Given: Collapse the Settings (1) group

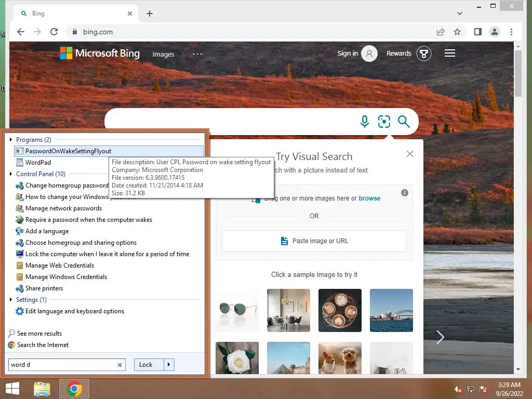Looking at the screenshot, I should click(11, 300).
